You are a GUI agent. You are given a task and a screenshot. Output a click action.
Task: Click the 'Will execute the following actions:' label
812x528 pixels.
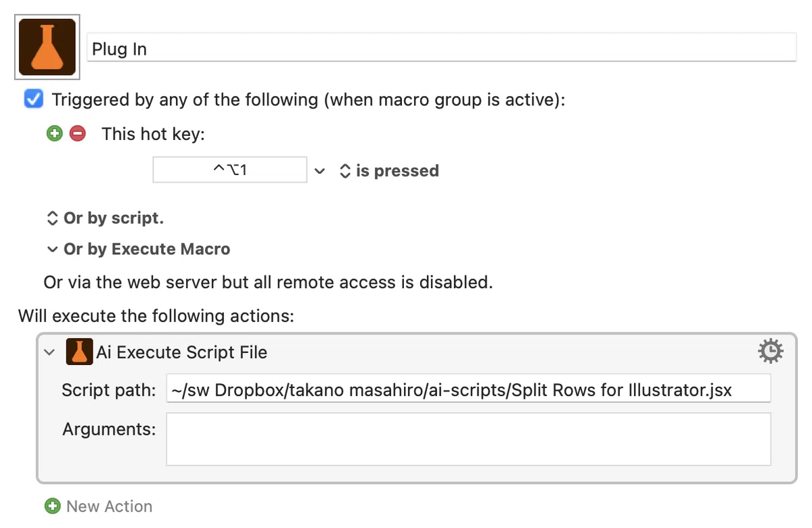pos(156,316)
